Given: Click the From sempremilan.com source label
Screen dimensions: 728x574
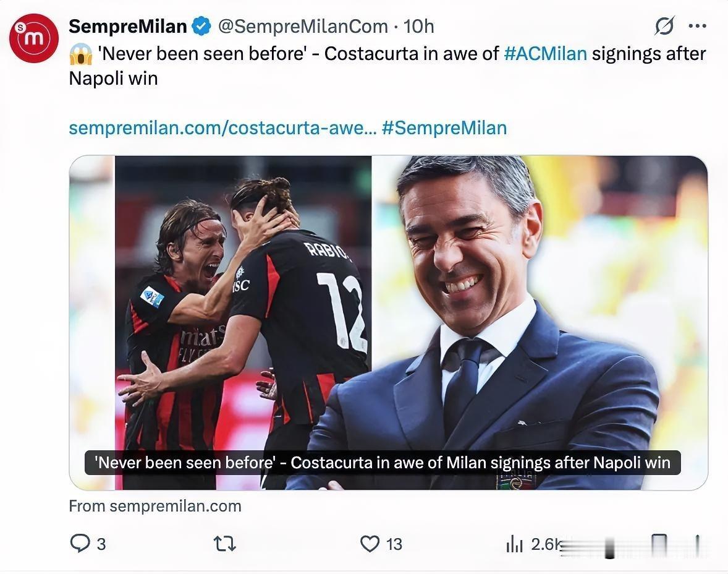Looking at the screenshot, I should [x=155, y=506].
